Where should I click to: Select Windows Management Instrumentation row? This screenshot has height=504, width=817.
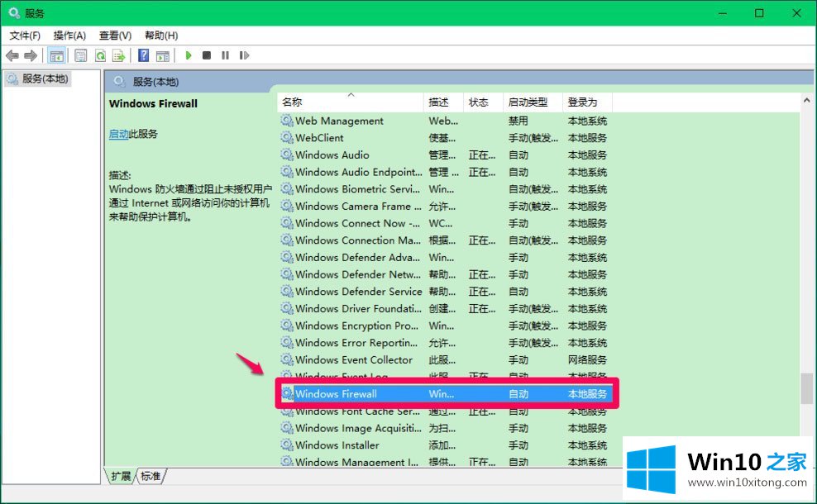(444, 461)
